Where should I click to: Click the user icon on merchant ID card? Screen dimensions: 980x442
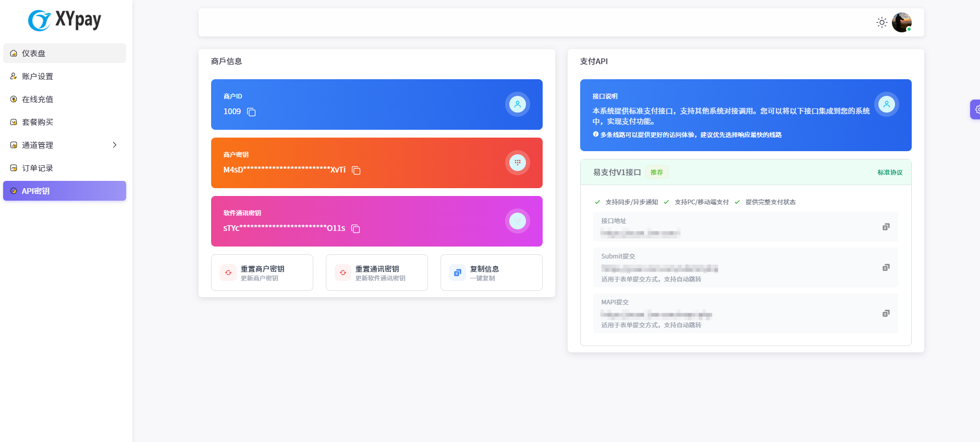pyautogui.click(x=517, y=104)
